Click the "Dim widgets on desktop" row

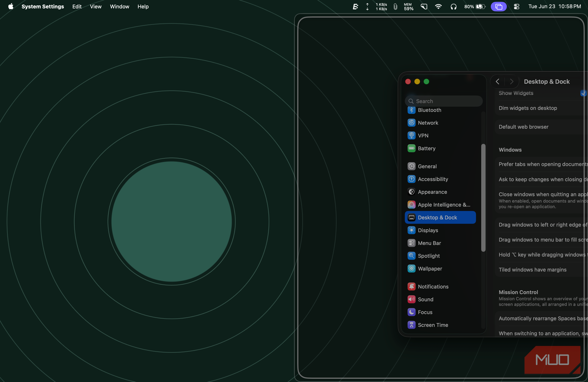click(542, 108)
